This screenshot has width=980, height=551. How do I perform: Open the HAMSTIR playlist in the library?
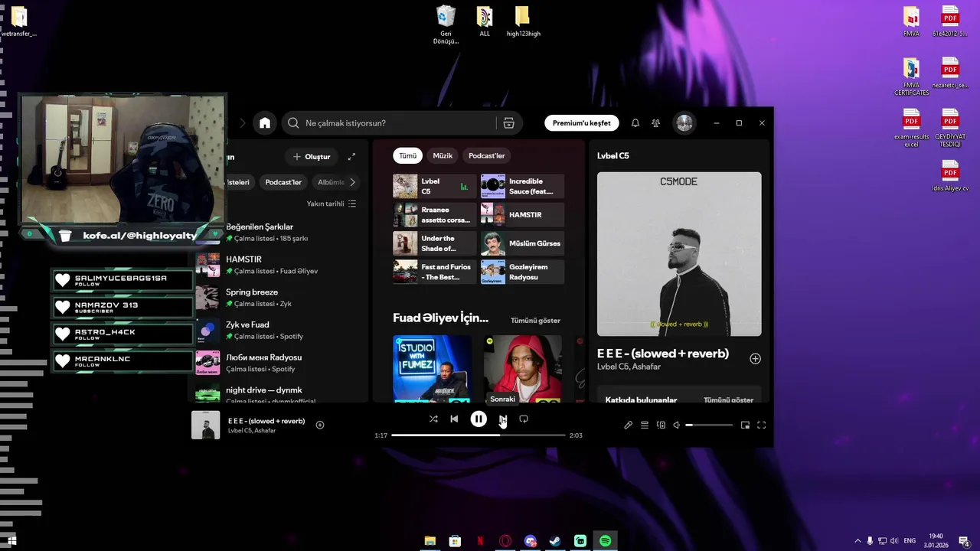pyautogui.click(x=279, y=265)
